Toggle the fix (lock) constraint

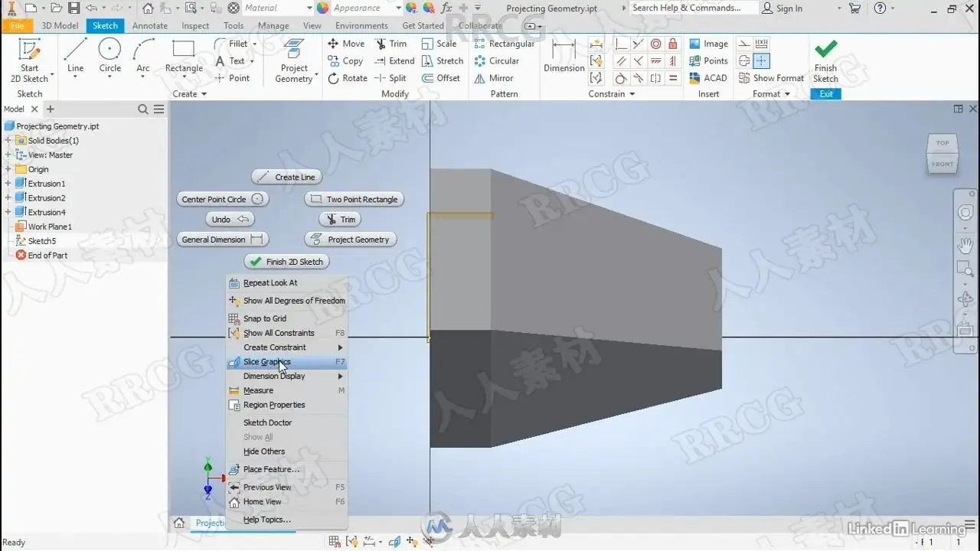(x=673, y=44)
